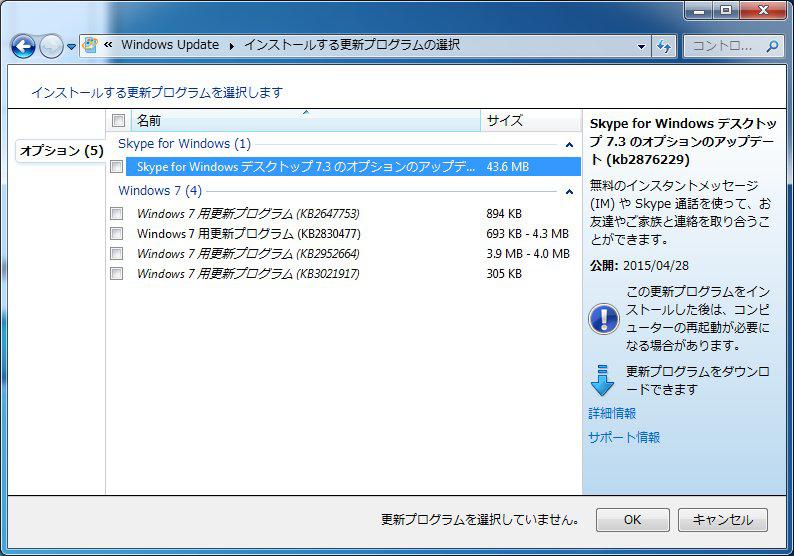Image resolution: width=794 pixels, height=556 pixels.
Task: Click the Windows Update breadcrumb
Action: [x=170, y=45]
